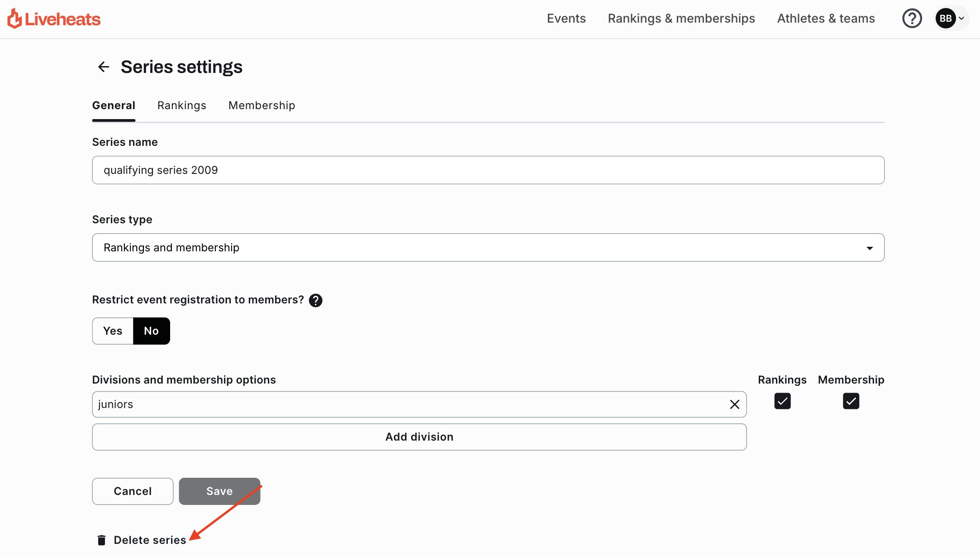Uncheck the Membership checkbox for juniors

[851, 401]
